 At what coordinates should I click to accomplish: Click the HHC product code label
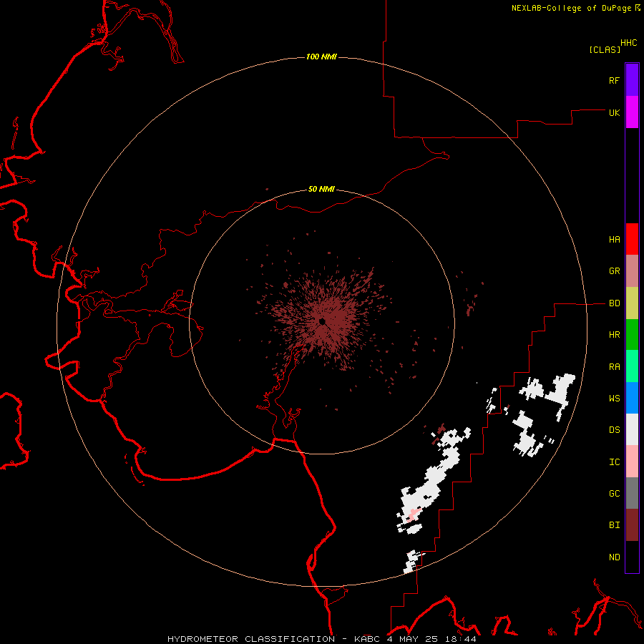click(629, 42)
